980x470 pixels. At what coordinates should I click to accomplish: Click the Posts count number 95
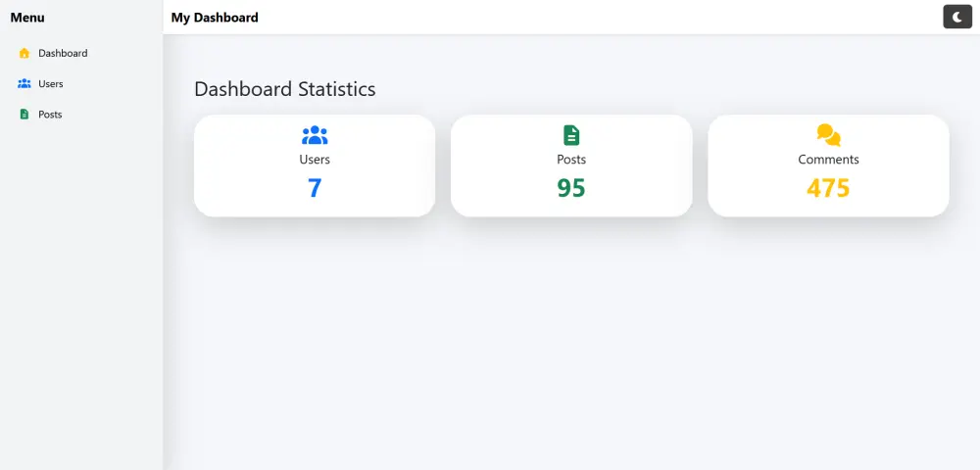coord(571,188)
